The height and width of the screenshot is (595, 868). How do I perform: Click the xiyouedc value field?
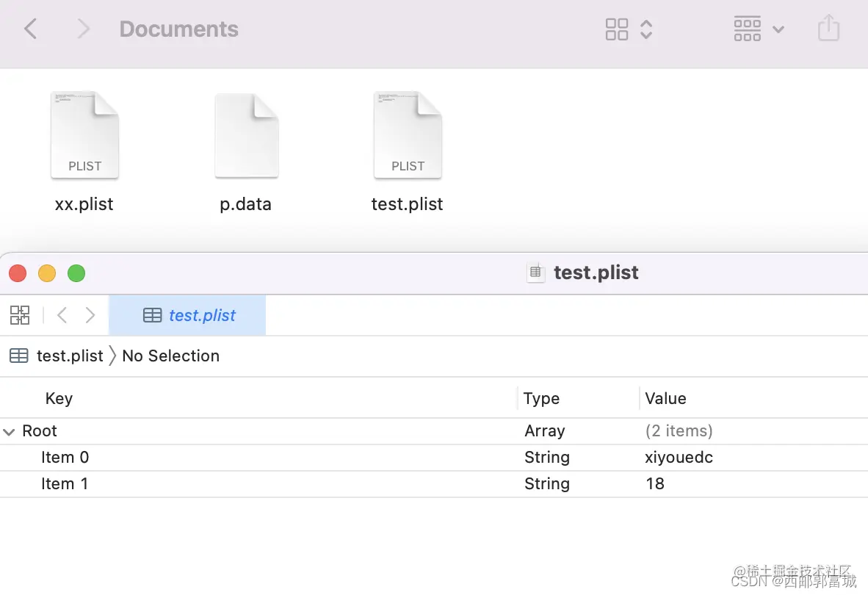[x=679, y=458]
